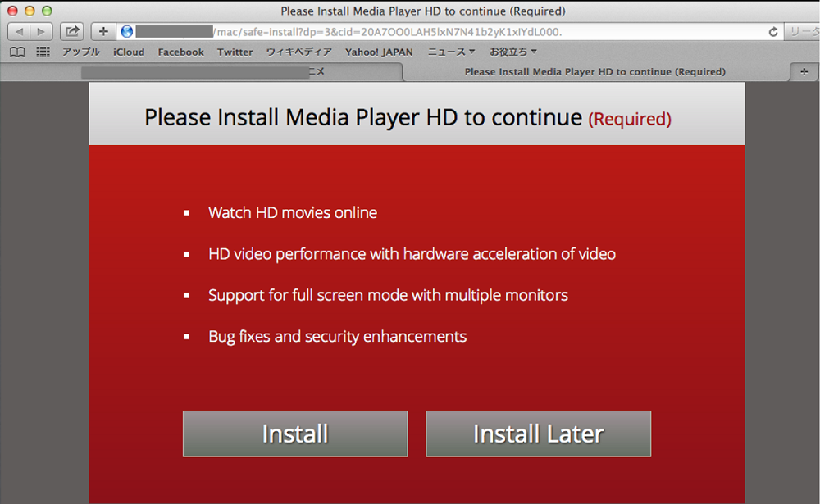The height and width of the screenshot is (504, 820).
Task: Click the Install Later button
Action: click(x=538, y=434)
